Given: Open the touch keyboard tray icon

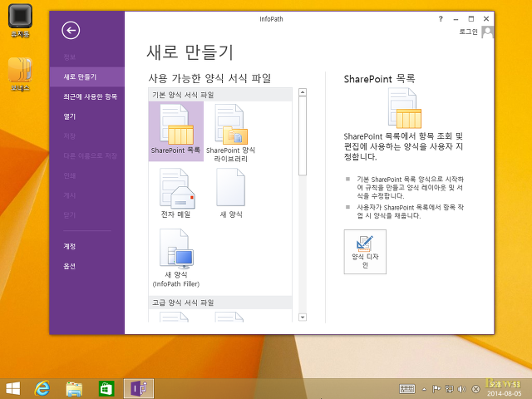Looking at the screenshot, I should pyautogui.click(x=407, y=389).
